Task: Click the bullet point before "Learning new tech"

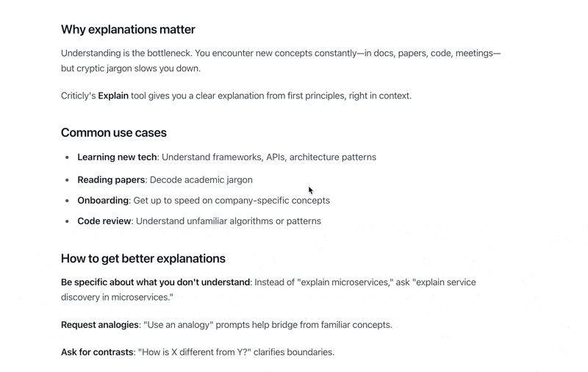Action: pos(68,157)
